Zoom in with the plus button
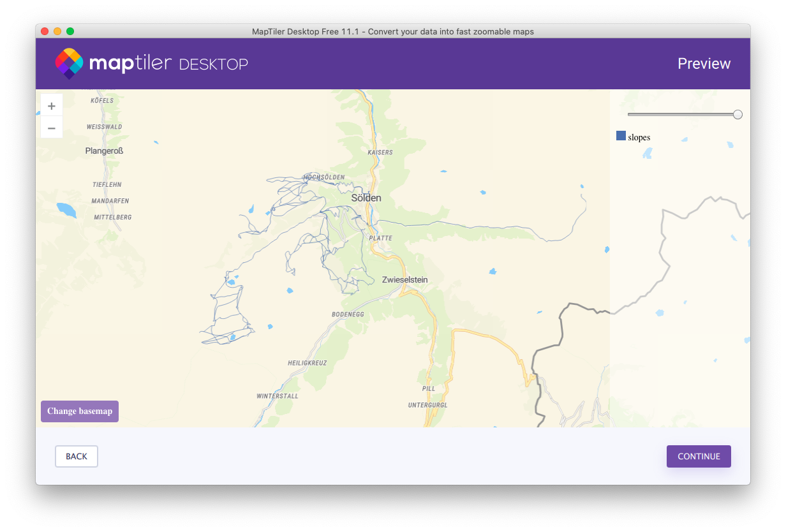Image resolution: width=786 pixels, height=532 pixels. tap(52, 106)
